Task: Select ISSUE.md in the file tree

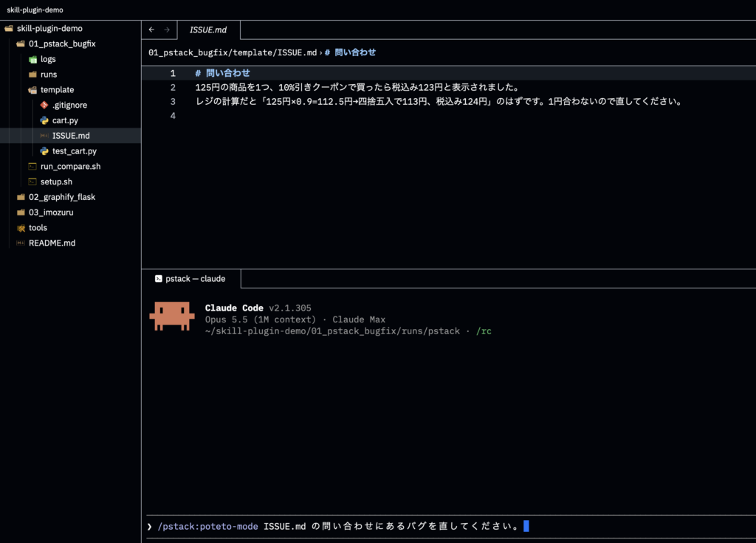Action: pos(71,136)
